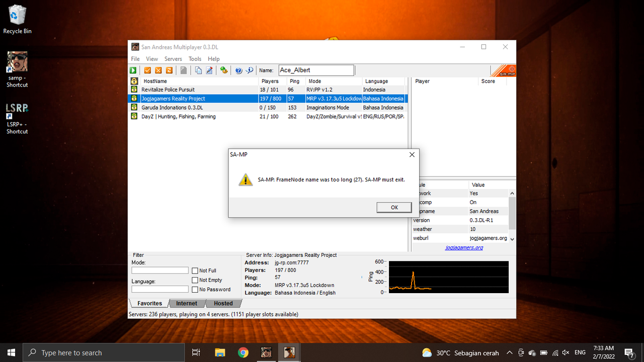Click the Server Properties pencil icon

209,70
